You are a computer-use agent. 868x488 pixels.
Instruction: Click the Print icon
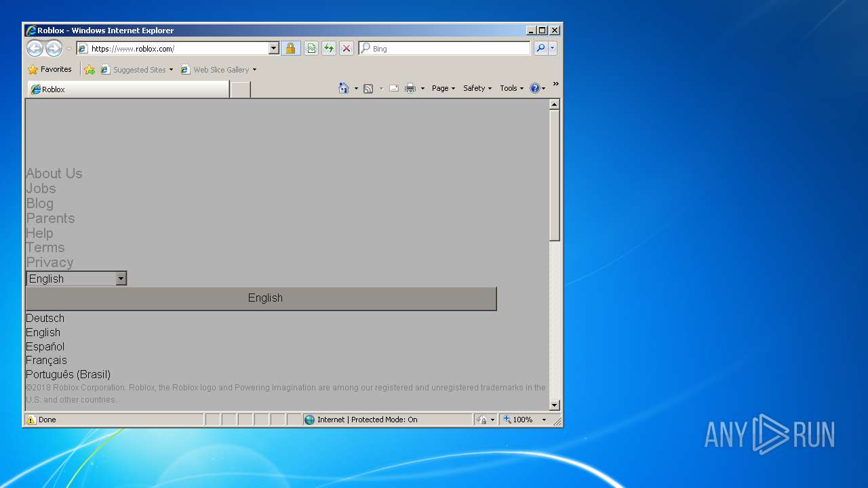pyautogui.click(x=410, y=88)
